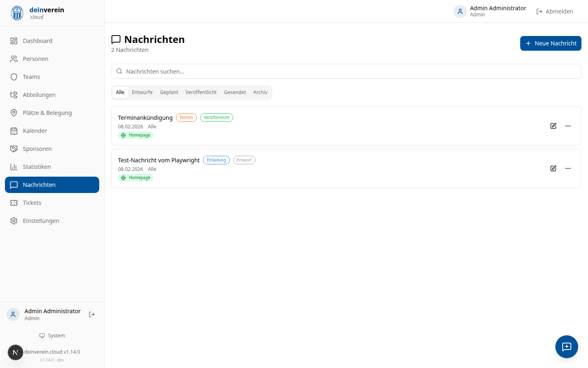Screen dimensions: 588x368
Task: Click Abmelden in the top bar
Action: (x=555, y=11)
